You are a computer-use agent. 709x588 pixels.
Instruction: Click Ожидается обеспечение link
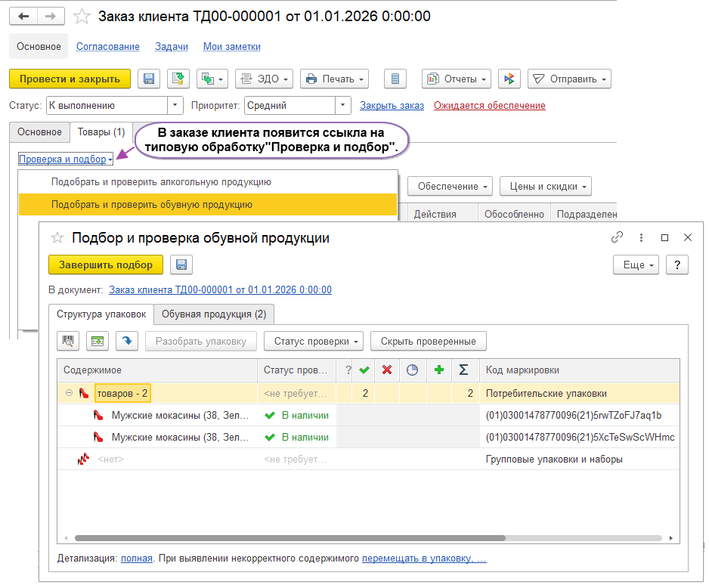pos(489,105)
